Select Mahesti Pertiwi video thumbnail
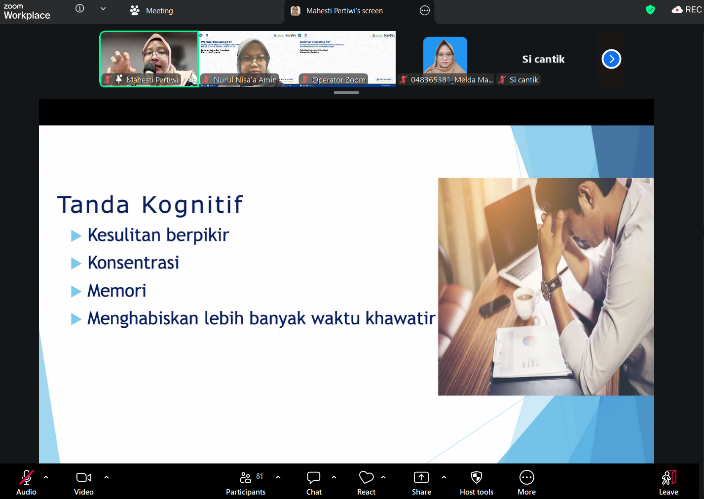The width and height of the screenshot is (704, 499). point(149,58)
